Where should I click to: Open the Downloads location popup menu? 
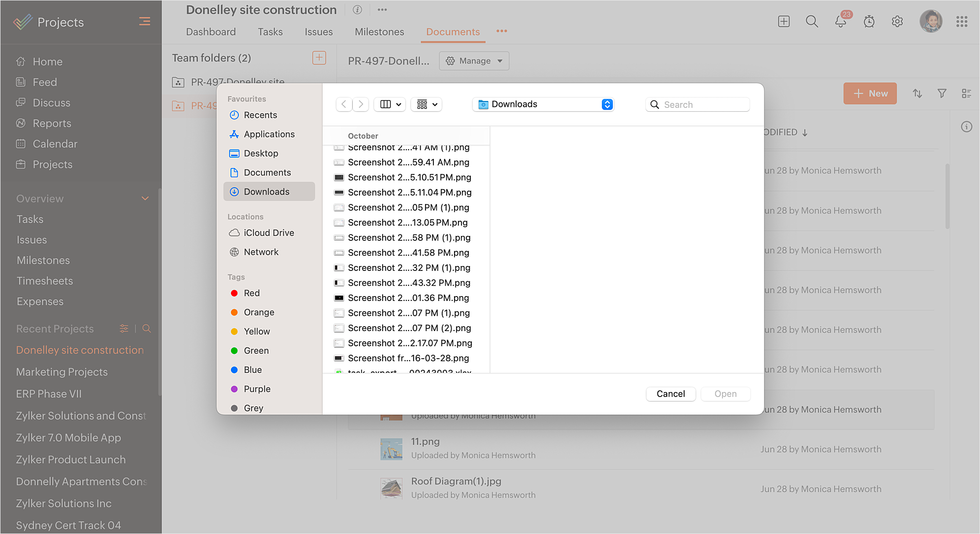pos(543,104)
